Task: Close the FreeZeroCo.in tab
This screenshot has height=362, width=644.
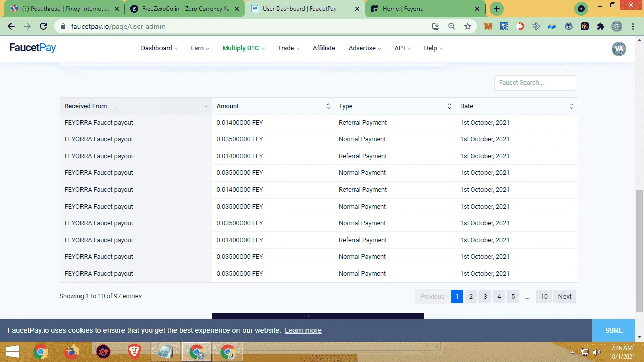Action: pos(236,9)
